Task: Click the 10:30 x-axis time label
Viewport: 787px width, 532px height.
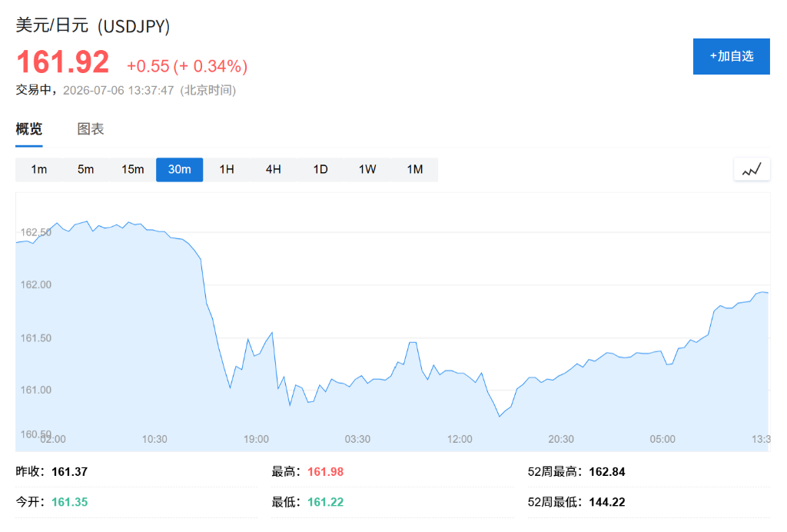Action: click(x=154, y=439)
